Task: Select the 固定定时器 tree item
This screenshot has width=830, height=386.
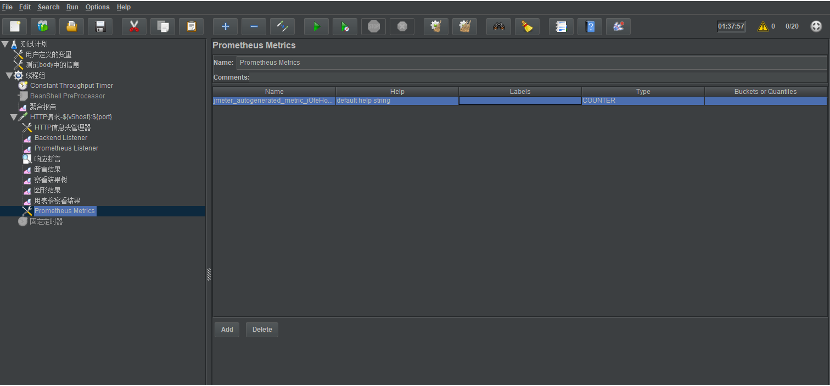Action: click(46, 222)
